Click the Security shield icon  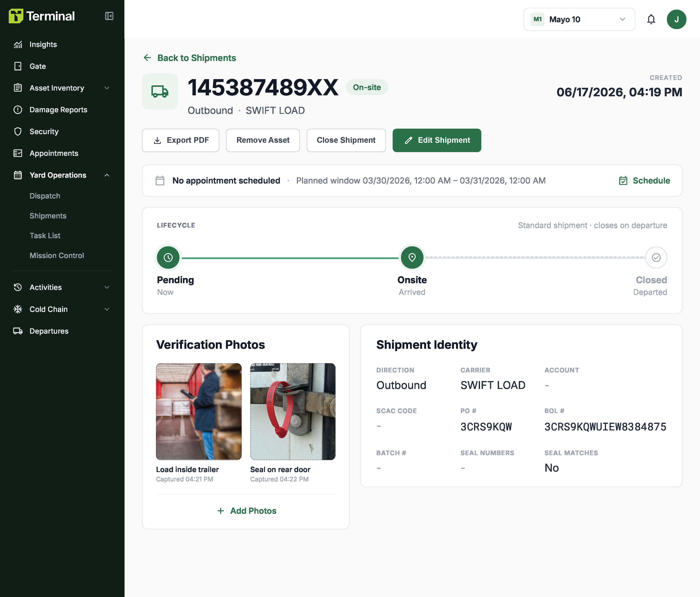[18, 132]
